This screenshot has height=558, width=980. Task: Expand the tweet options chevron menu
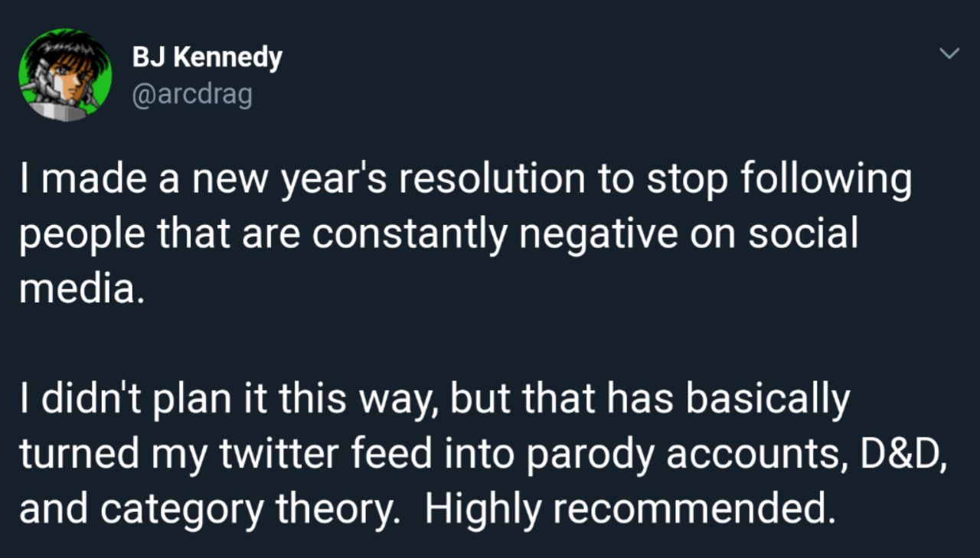(949, 54)
